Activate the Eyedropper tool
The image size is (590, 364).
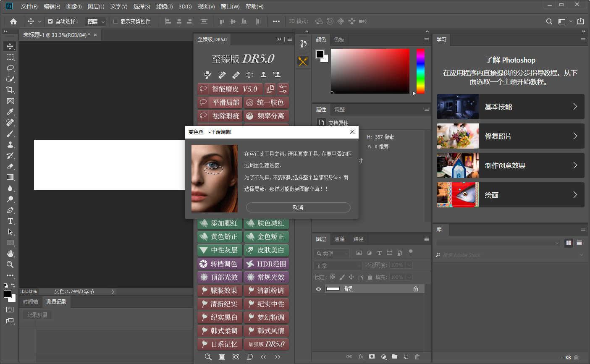pos(10,112)
